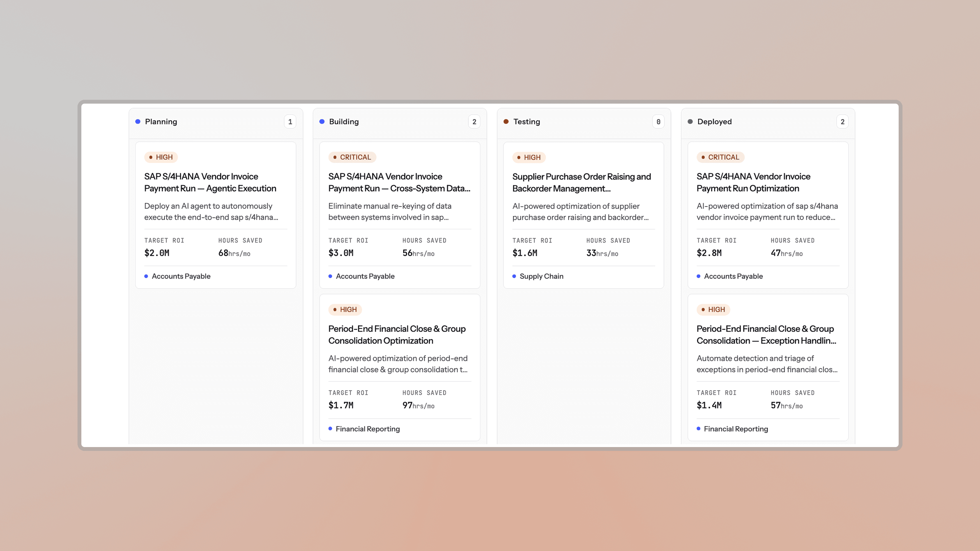Image resolution: width=980 pixels, height=551 pixels.
Task: Click the 97hrs/mo hours saved value
Action: point(419,406)
